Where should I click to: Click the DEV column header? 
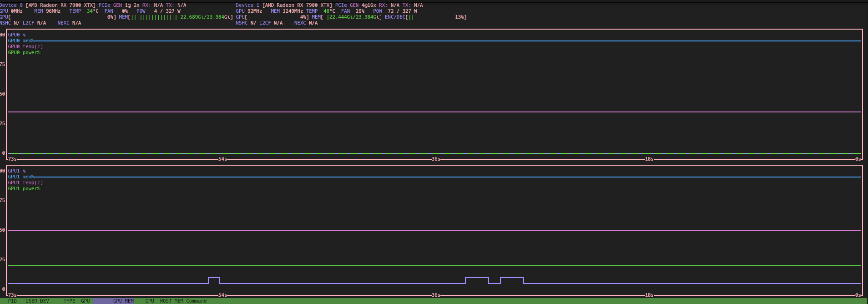click(45, 301)
